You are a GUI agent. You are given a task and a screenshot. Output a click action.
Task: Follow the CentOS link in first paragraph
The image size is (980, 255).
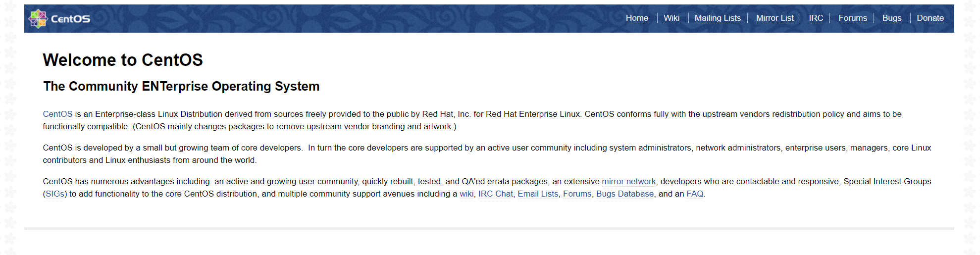[x=57, y=114]
